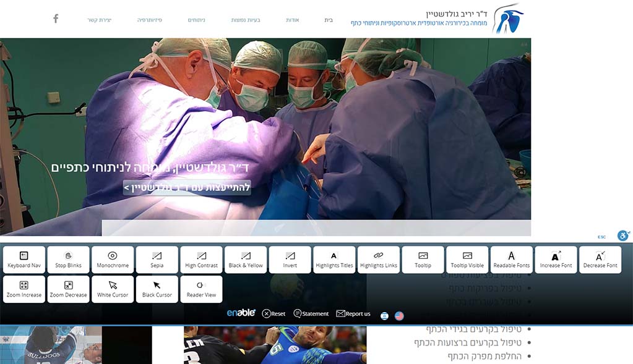Click the handball players photo thumbnail
The width and height of the screenshot is (633, 364).
(x=275, y=345)
